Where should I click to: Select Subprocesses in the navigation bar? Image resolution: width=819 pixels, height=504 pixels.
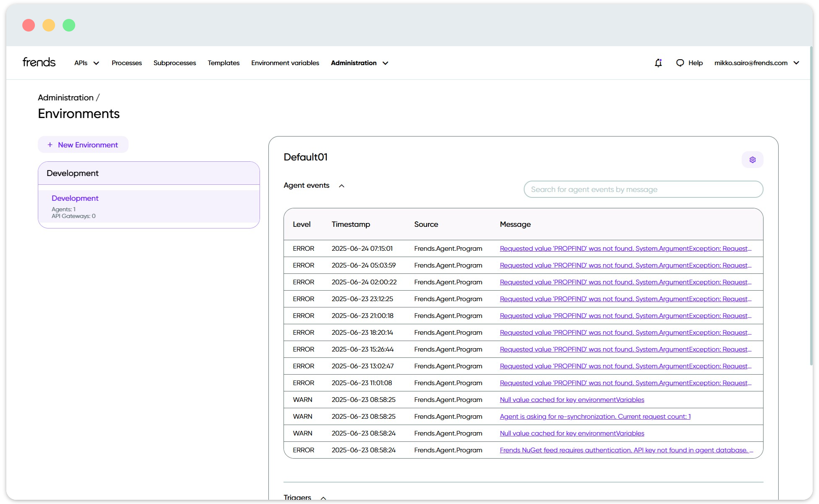point(174,63)
